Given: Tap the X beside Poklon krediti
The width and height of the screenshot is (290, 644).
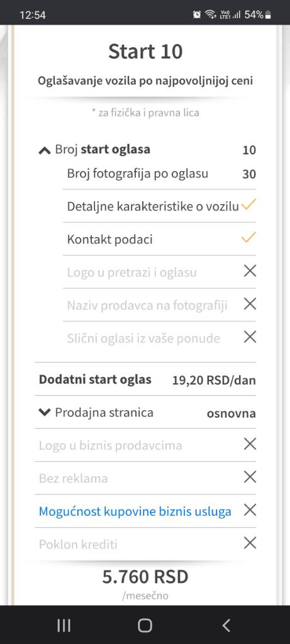Looking at the screenshot, I should [250, 543].
